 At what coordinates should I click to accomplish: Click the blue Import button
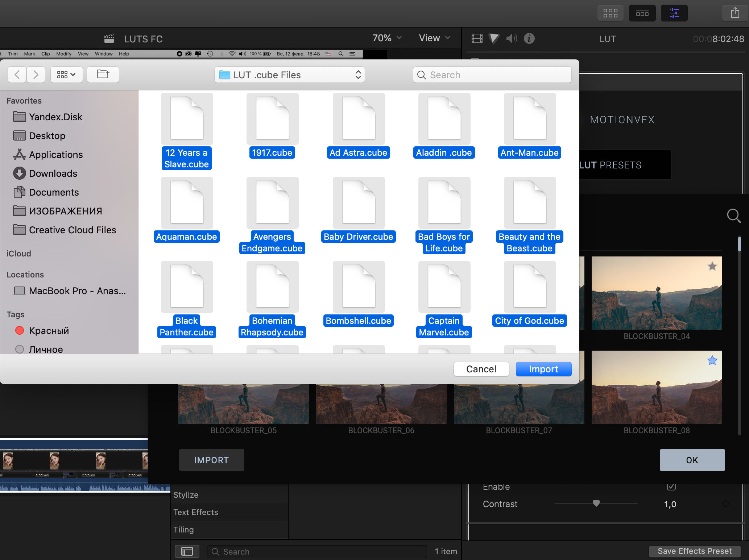pos(543,369)
